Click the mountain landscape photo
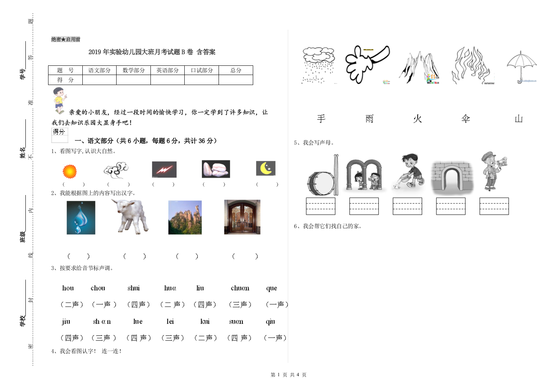This screenshot has height=392, width=556. click(185, 217)
